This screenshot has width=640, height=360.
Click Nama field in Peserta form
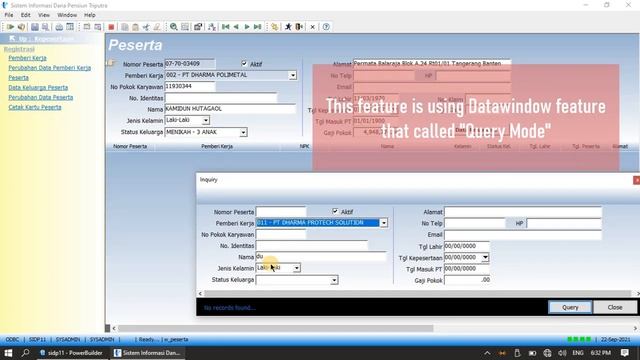click(230, 109)
